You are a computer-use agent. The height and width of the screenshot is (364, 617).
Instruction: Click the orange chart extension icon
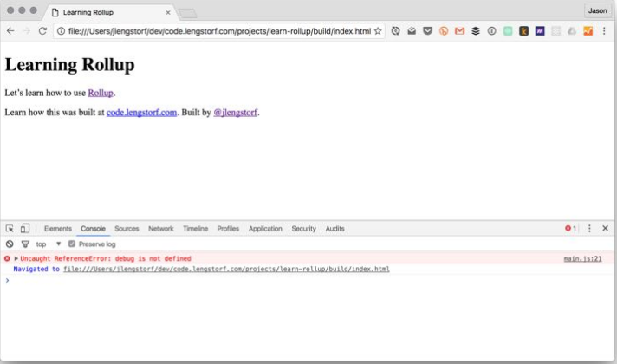588,31
